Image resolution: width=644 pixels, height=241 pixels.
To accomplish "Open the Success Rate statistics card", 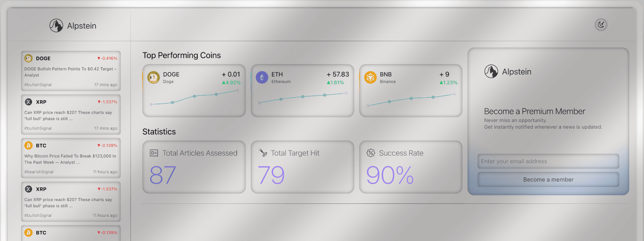I will (x=410, y=167).
